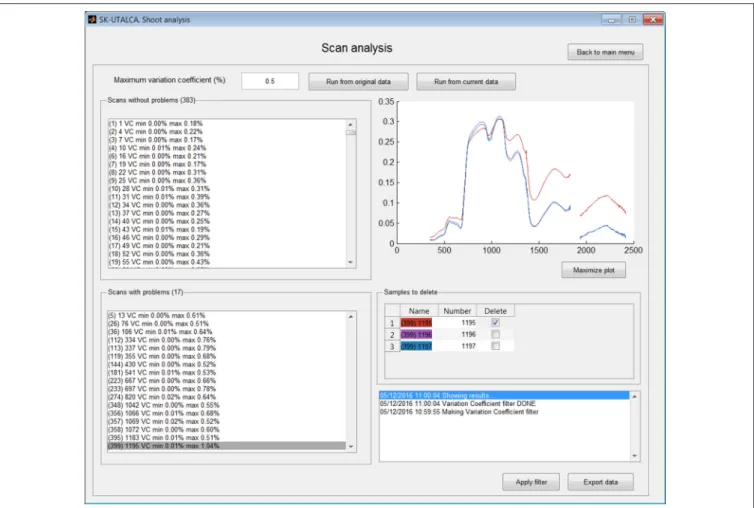The image size is (754, 508).
Task: Click the blue name swatch in row 3
Action: click(x=416, y=346)
